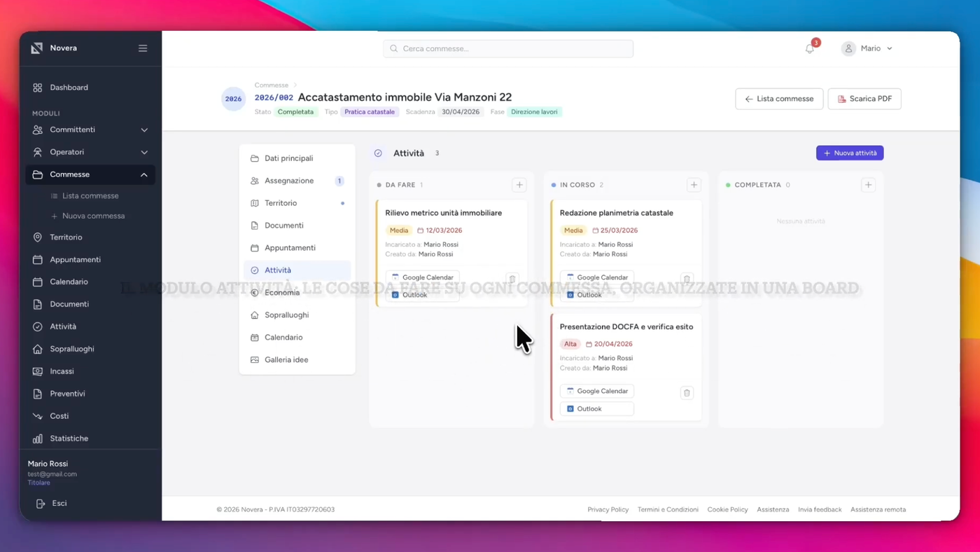Click the Invia feedback footer link
Viewport: 980px width, 552px height.
coord(820,509)
